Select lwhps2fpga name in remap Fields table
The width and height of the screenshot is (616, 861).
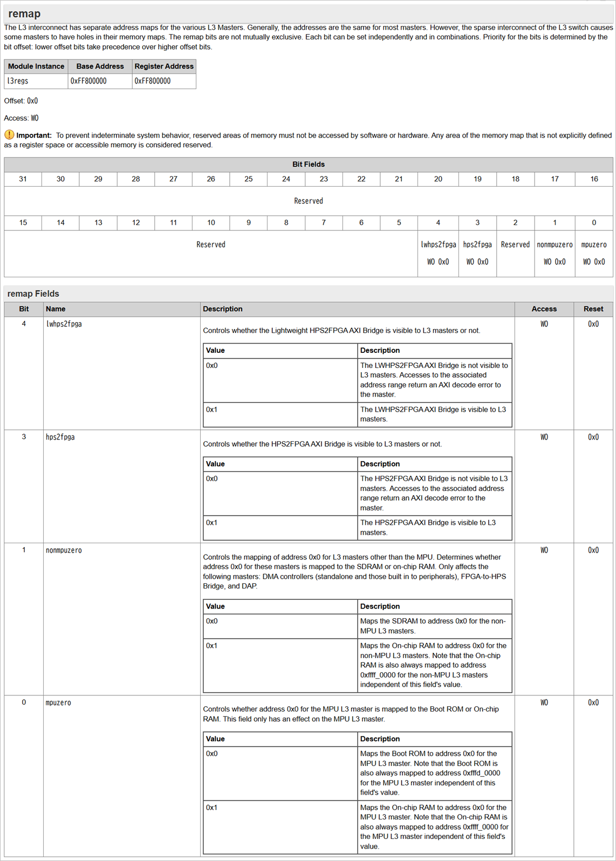coord(64,324)
